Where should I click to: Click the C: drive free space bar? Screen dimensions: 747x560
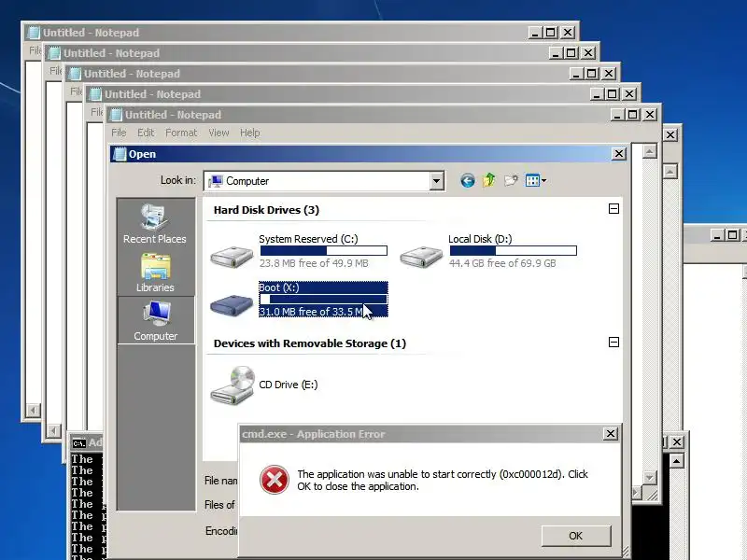click(x=323, y=250)
